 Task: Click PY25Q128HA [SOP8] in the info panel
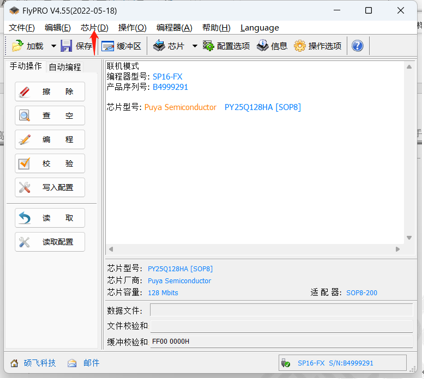click(x=180, y=269)
